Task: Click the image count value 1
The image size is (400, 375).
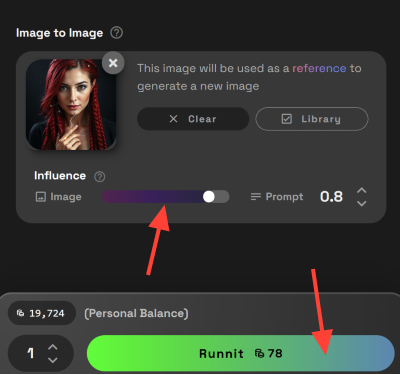Action: click(30, 353)
